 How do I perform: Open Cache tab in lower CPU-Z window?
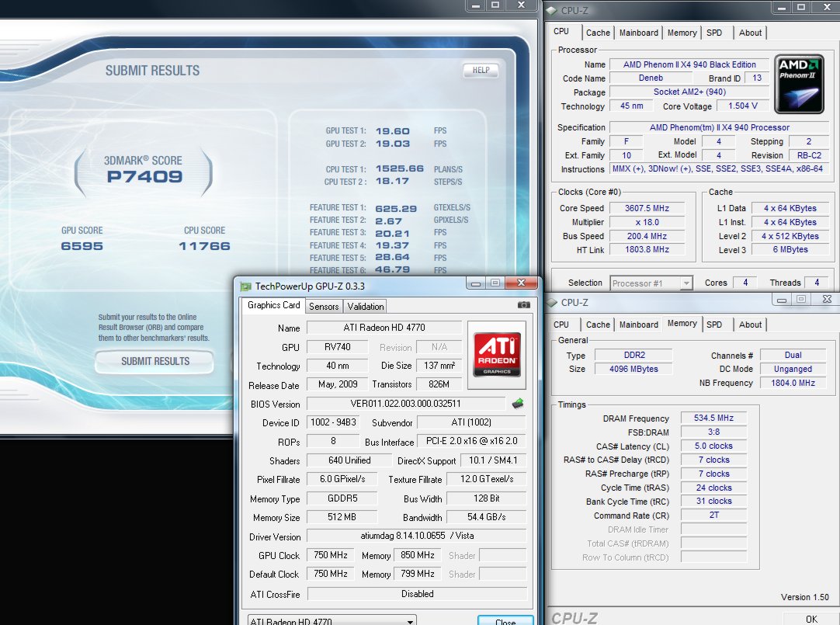pyautogui.click(x=598, y=325)
